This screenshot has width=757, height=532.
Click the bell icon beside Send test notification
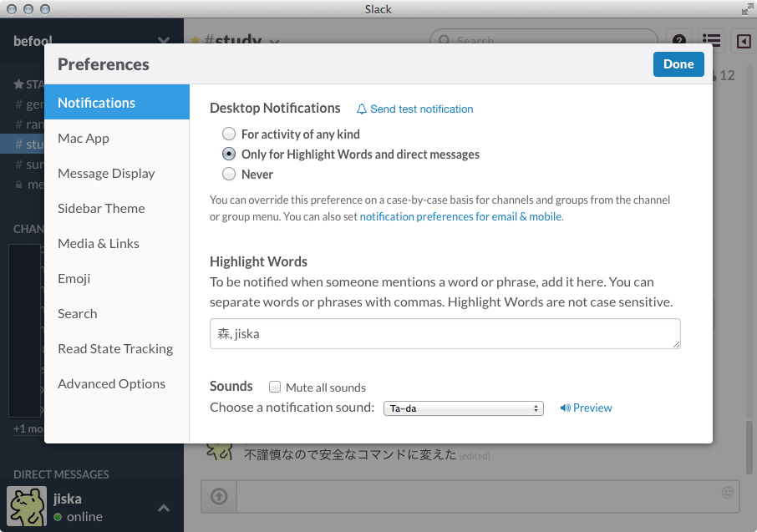point(362,109)
